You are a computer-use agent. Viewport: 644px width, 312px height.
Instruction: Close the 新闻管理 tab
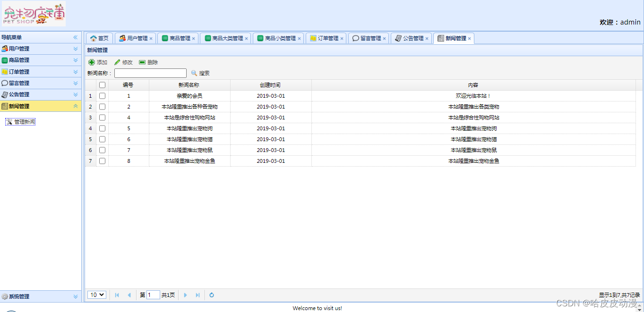tap(470, 39)
